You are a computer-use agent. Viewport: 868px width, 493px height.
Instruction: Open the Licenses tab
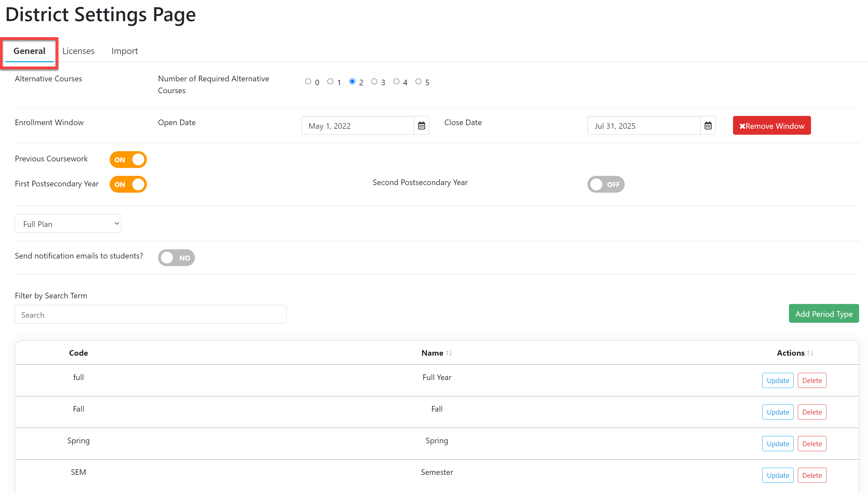(x=78, y=51)
